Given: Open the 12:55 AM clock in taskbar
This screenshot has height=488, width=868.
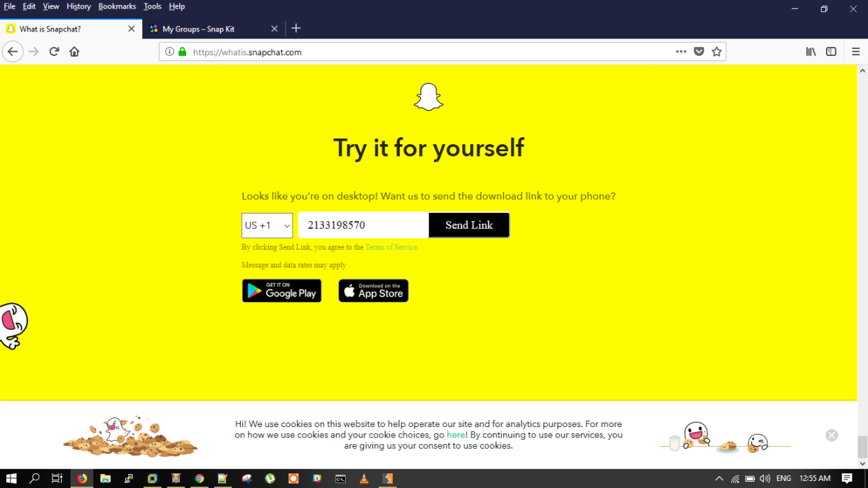Looking at the screenshot, I should tap(815, 479).
